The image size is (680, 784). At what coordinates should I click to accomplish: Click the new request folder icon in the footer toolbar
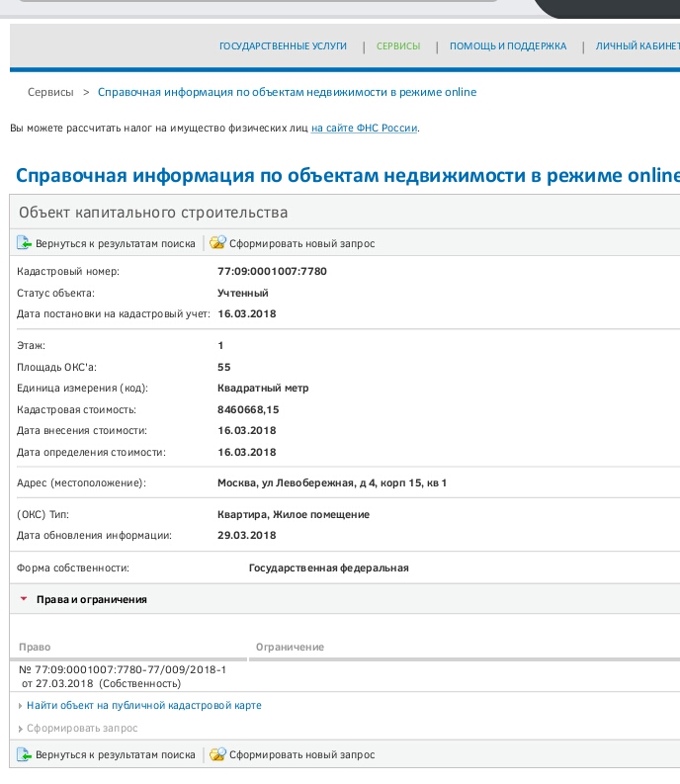(x=217, y=754)
